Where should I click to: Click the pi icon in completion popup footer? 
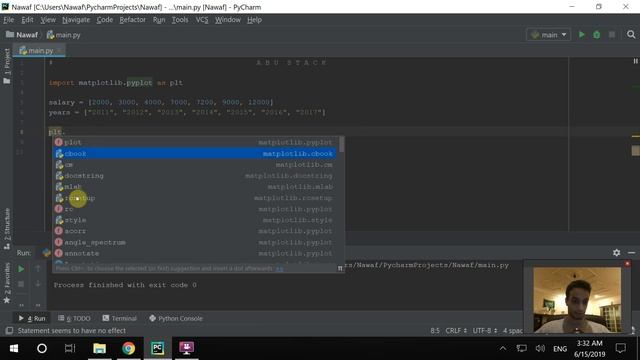tap(340, 268)
